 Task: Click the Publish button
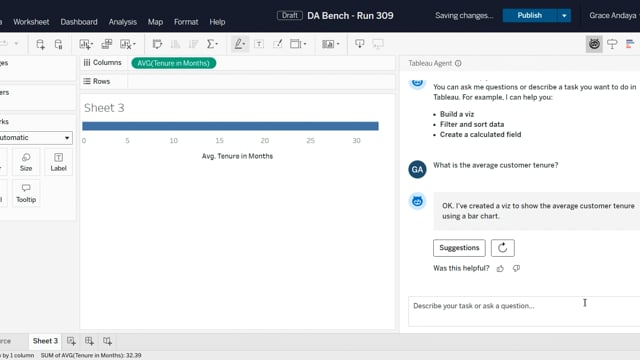pos(529,16)
